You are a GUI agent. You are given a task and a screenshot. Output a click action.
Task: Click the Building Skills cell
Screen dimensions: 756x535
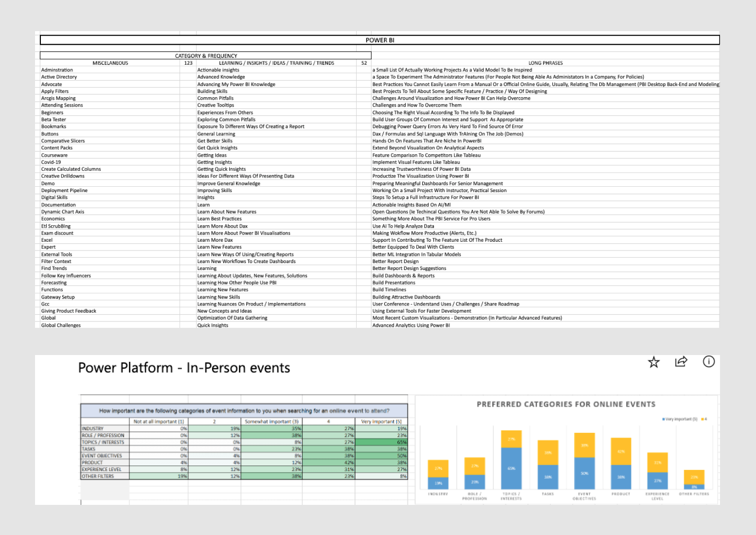(x=276, y=91)
